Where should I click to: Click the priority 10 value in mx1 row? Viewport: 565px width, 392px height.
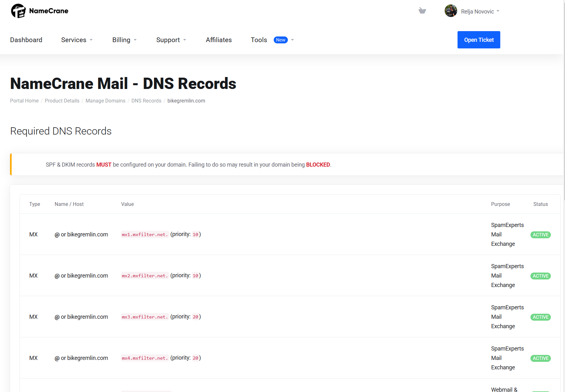(x=195, y=235)
